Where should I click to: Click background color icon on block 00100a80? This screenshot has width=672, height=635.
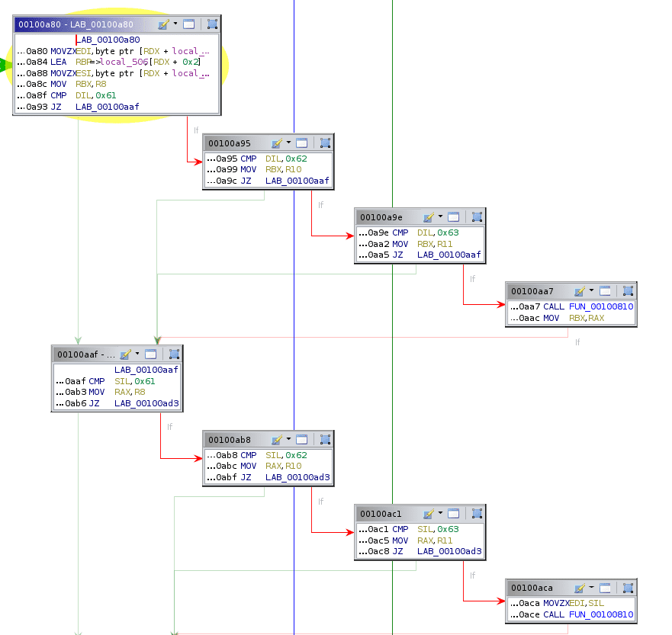pyautogui.click(x=163, y=24)
